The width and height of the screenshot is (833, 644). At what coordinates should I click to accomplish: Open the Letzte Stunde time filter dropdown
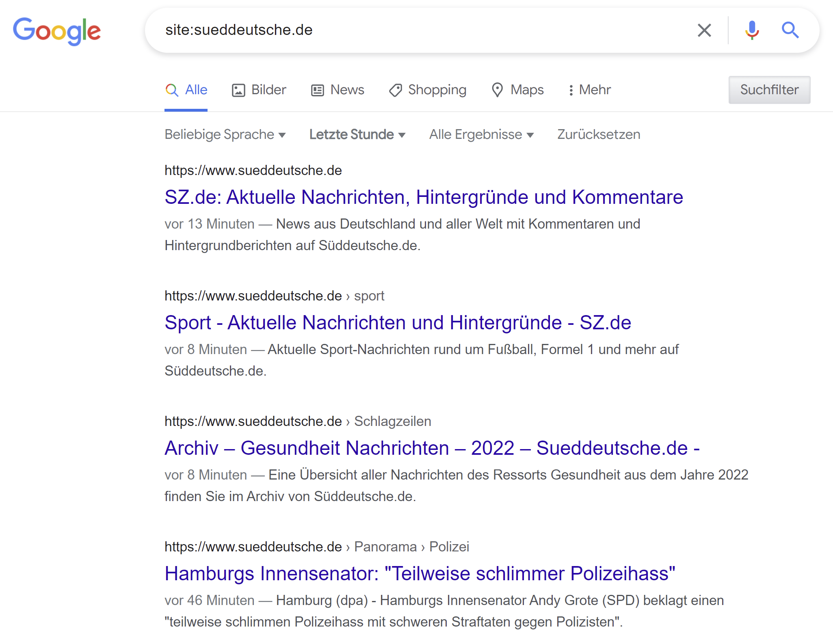[357, 134]
